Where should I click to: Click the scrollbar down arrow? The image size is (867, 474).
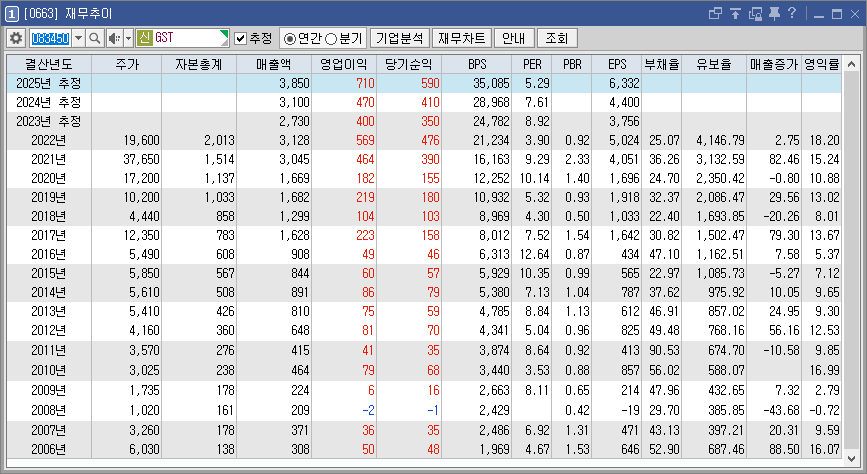[x=851, y=458]
